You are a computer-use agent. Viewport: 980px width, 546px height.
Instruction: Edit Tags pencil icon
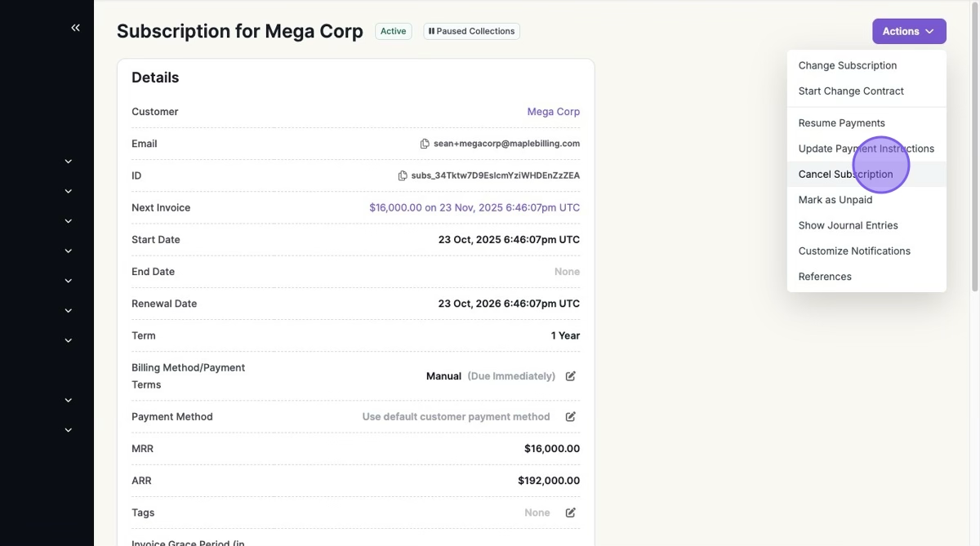(x=571, y=513)
